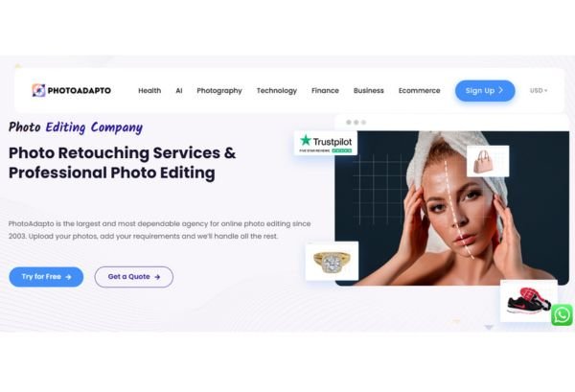The height and width of the screenshot is (392, 575).
Task: Click the Sign Up button
Action: 485,91
